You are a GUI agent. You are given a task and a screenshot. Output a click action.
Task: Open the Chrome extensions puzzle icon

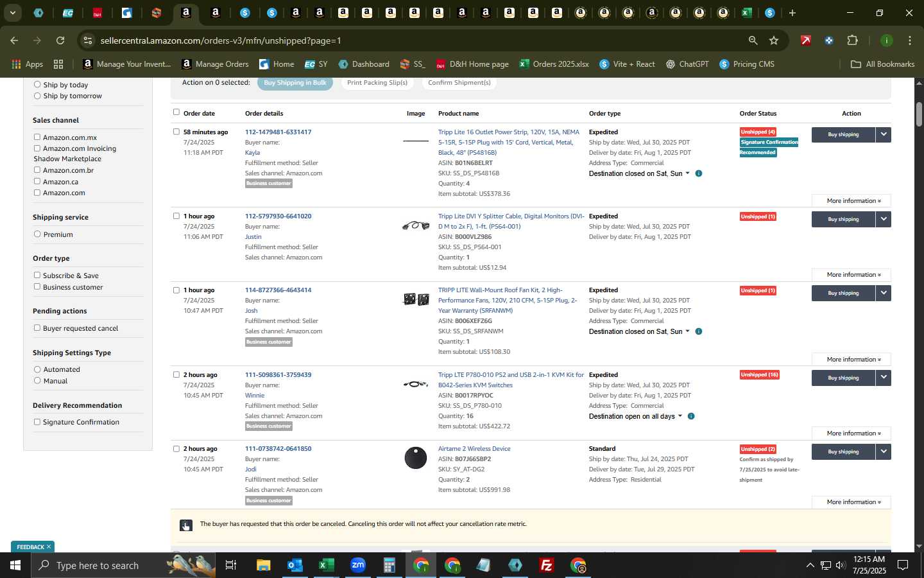click(852, 40)
